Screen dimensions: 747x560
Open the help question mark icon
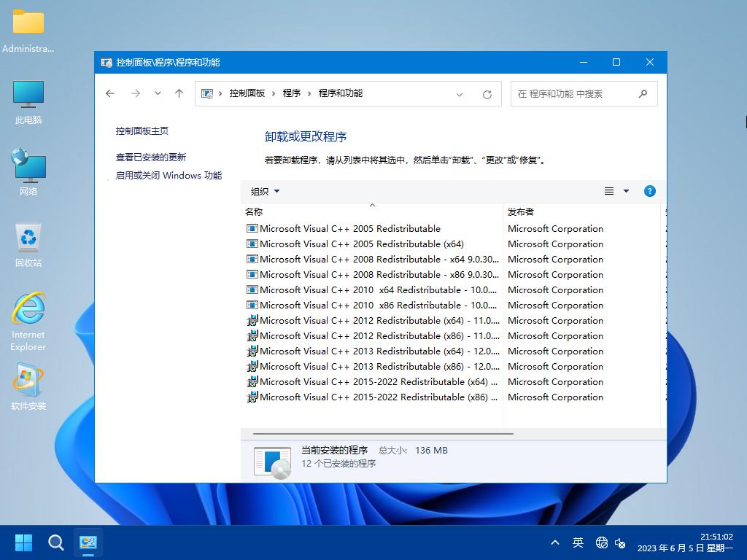click(650, 191)
